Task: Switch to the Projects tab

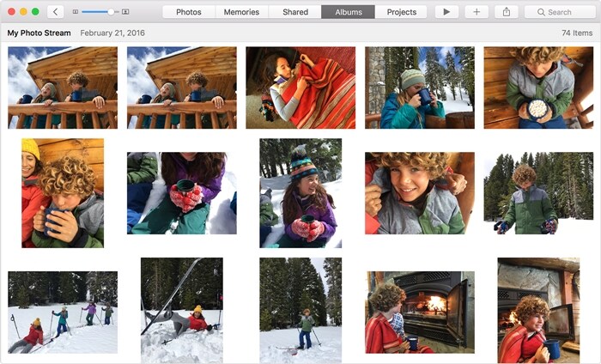Action: click(x=401, y=12)
